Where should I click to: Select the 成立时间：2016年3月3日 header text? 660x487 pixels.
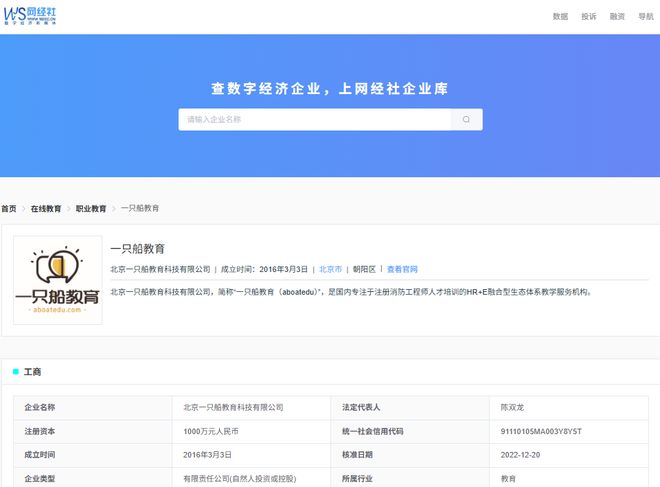(264, 269)
